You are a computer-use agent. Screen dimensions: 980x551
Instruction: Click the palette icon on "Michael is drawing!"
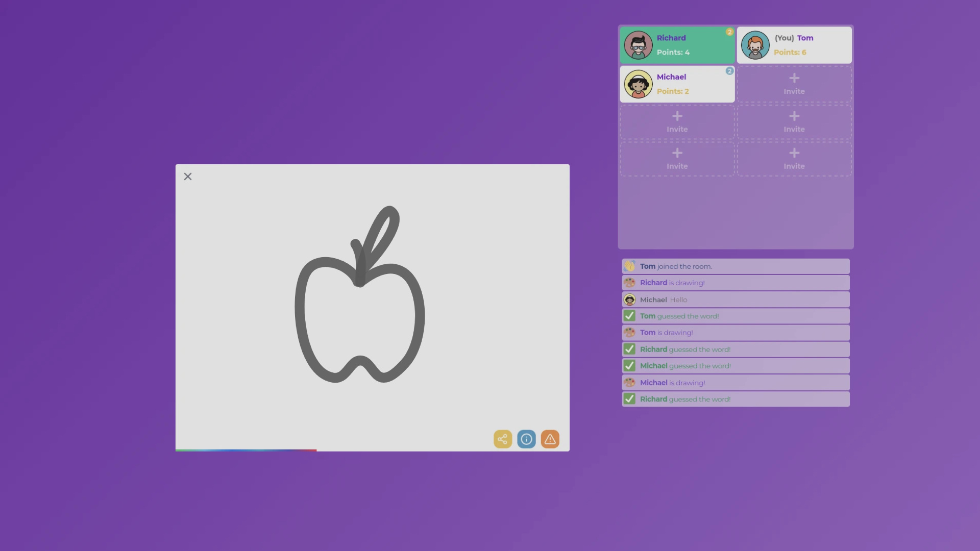pos(630,382)
